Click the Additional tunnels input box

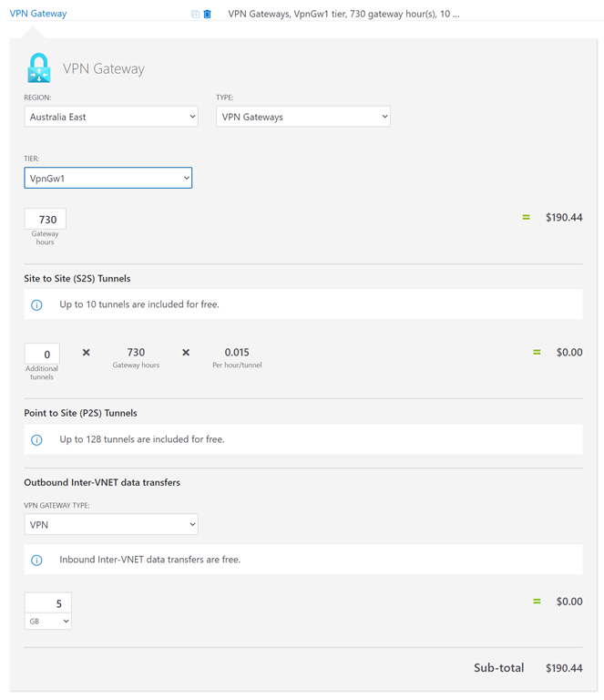pyautogui.click(x=42, y=355)
